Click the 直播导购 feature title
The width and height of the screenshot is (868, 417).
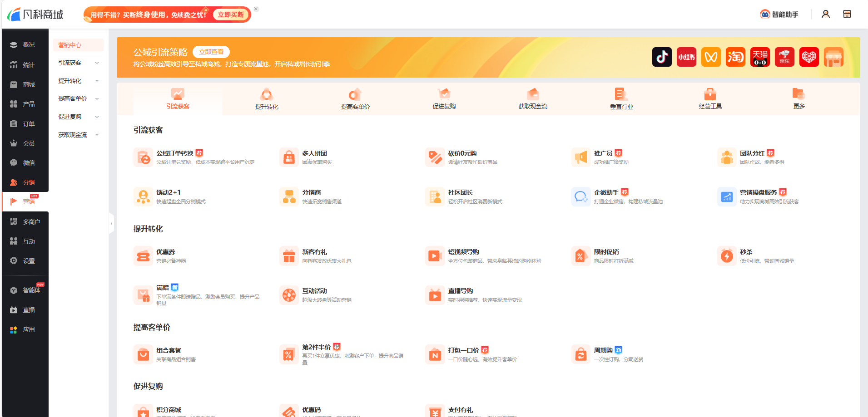(461, 291)
